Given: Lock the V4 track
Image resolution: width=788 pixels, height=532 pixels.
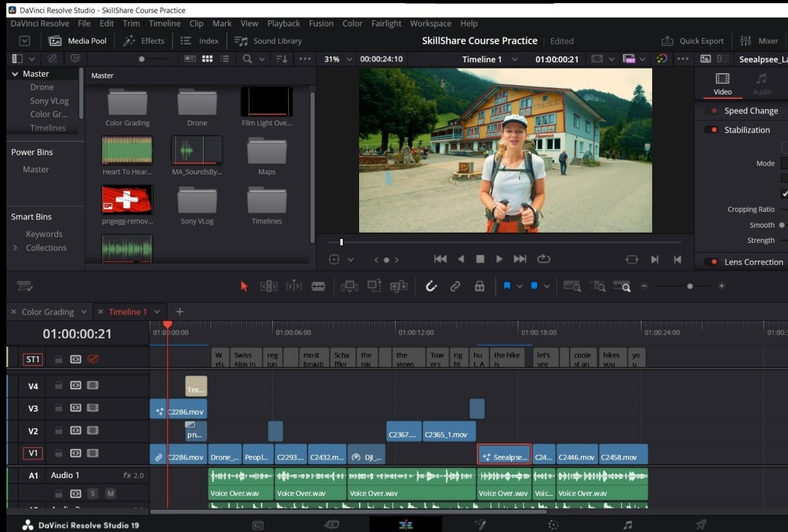Looking at the screenshot, I should tap(58, 386).
